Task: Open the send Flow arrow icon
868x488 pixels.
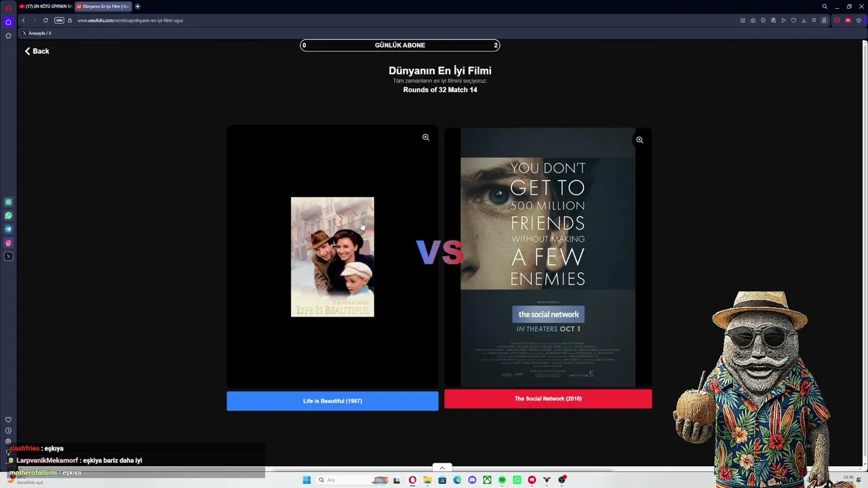Action: tap(783, 20)
